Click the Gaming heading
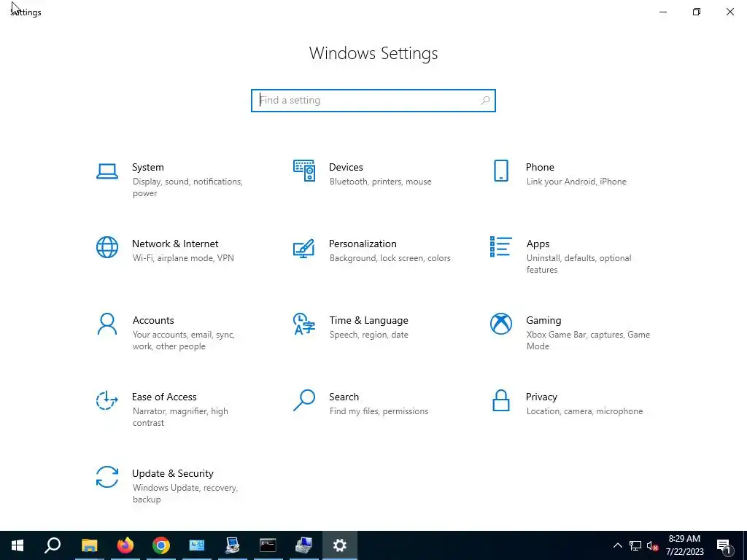Viewport: 747px width, 560px height. pyautogui.click(x=543, y=321)
